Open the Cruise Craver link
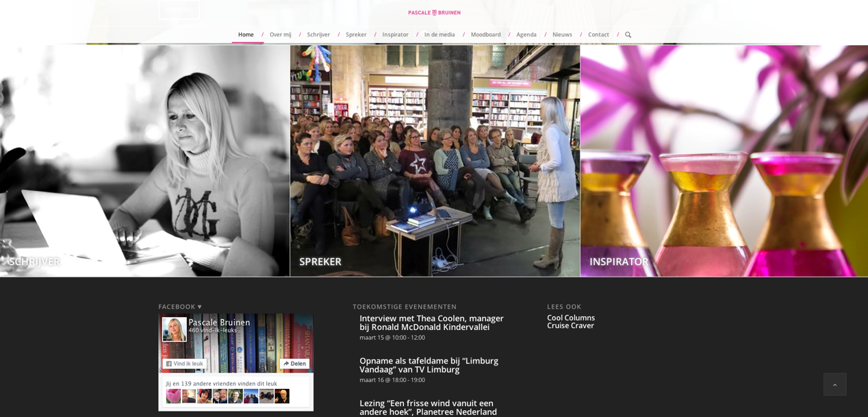868x417 pixels. point(570,326)
